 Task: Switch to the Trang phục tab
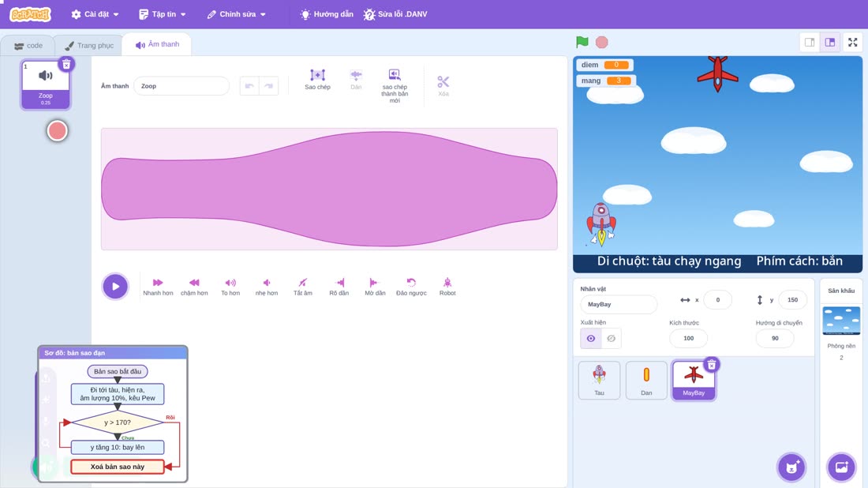tap(89, 46)
